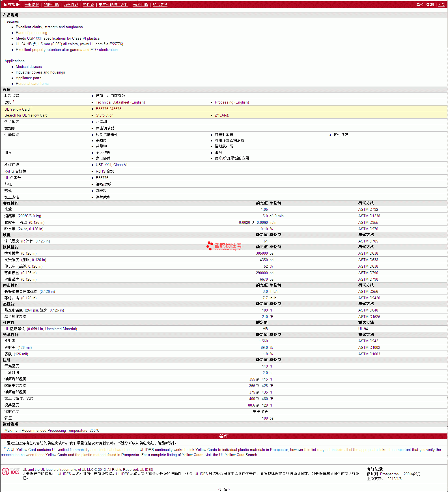
Task: Click the HB flame rating value
Action: point(265,329)
